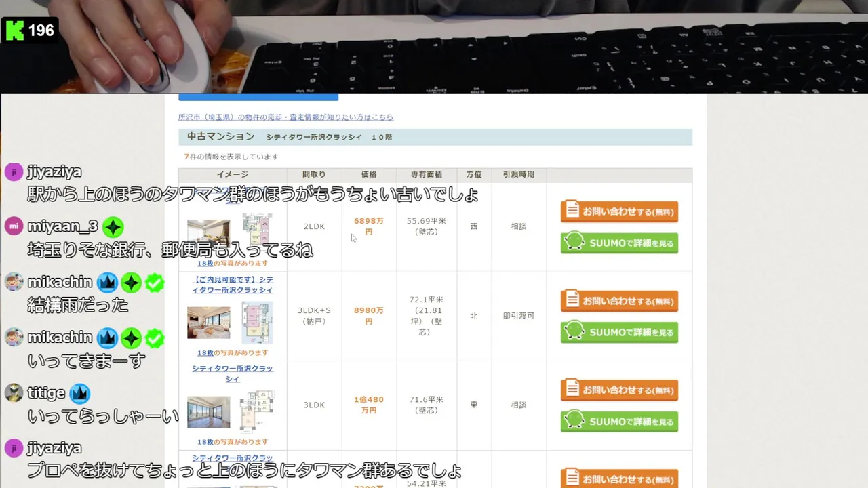868x488 pixels.
Task: Open the third listing's シティタワー所沢クラッシイ title link
Action: pos(233,373)
